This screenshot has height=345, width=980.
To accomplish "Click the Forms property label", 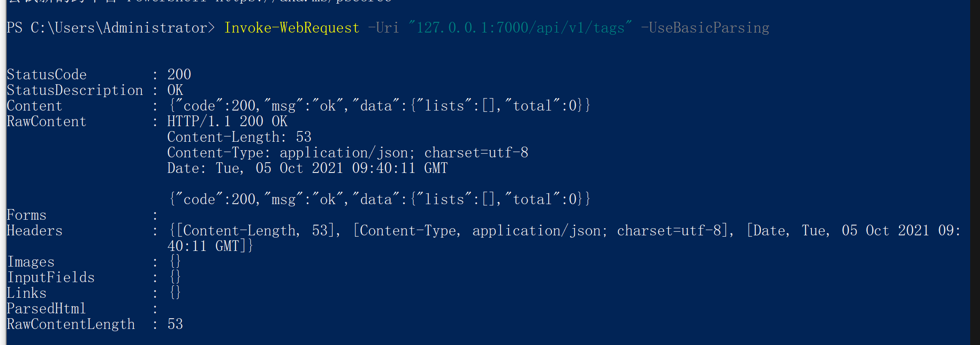I will tap(27, 215).
